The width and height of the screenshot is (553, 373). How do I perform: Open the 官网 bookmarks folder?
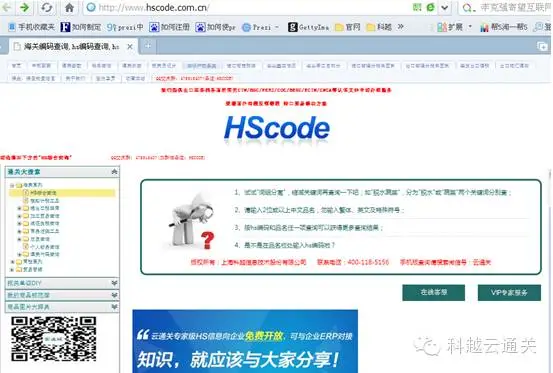pyautogui.click(x=348, y=27)
